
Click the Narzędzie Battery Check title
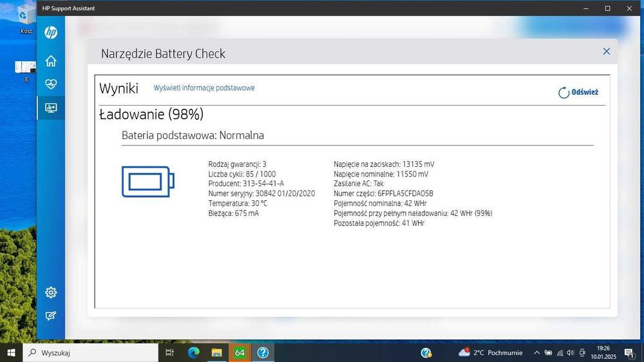point(163,54)
